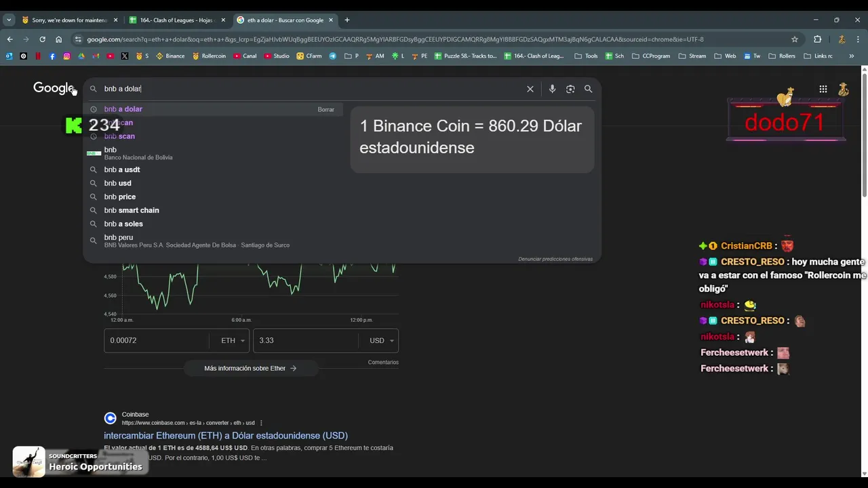
Task: Open the 'Puzzle 58.- Tracks to...' bookmark
Action: pos(466,56)
